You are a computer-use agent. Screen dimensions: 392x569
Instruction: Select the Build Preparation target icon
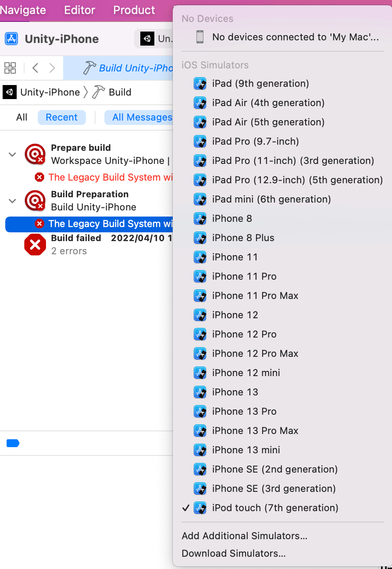click(35, 201)
